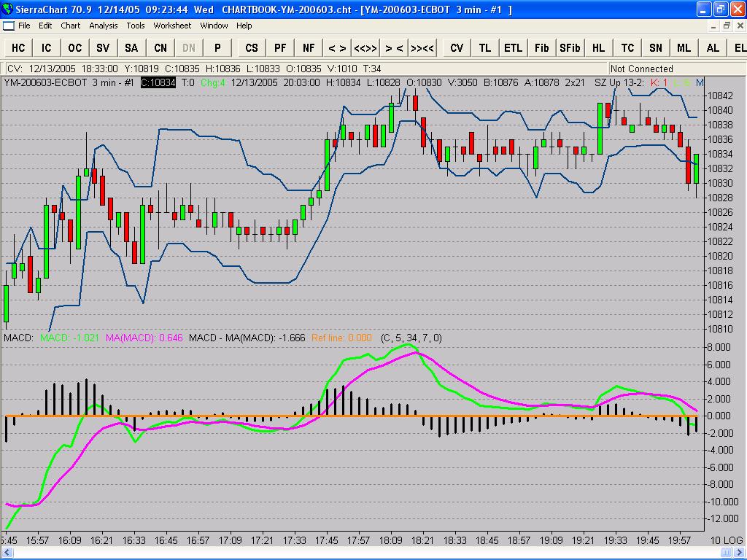Toggle the SFib drawing tool
This screenshot has height=560, width=747.
(570, 48)
